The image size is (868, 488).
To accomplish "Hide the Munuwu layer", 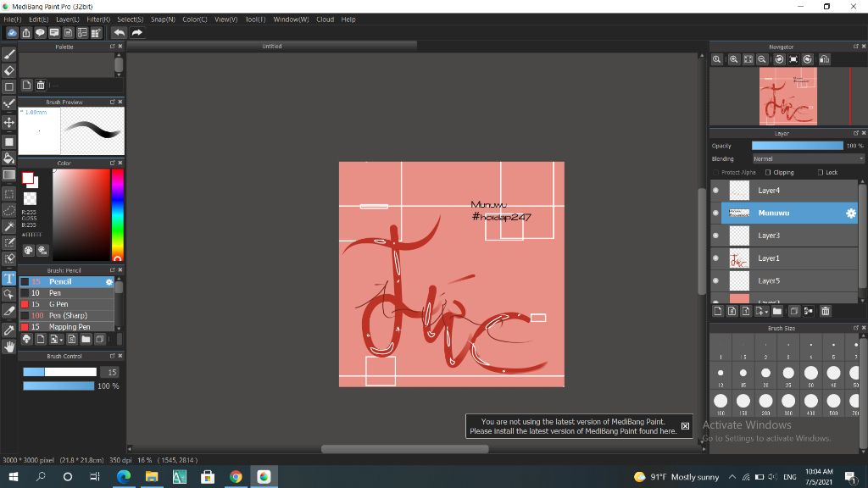I will (x=715, y=213).
